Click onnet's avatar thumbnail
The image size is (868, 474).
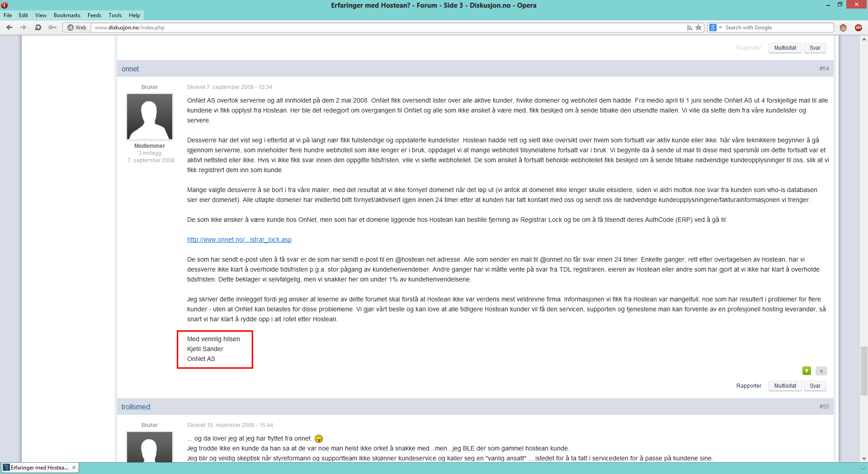click(150, 117)
